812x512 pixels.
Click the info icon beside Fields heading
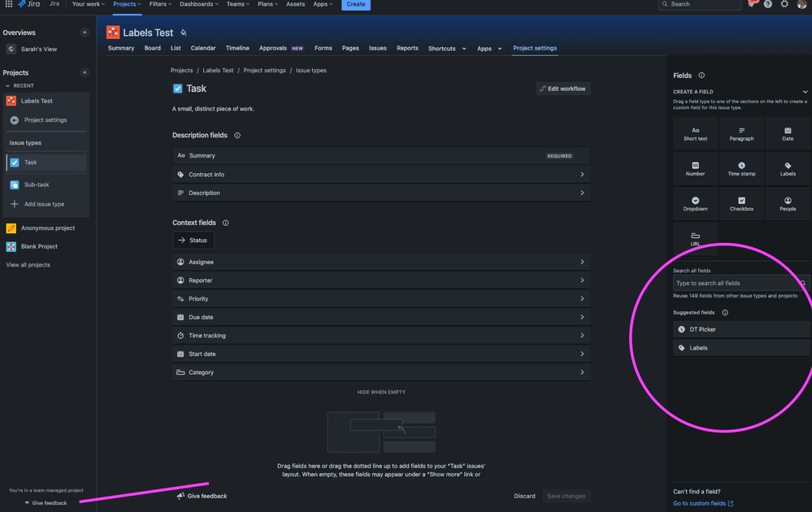(x=701, y=75)
